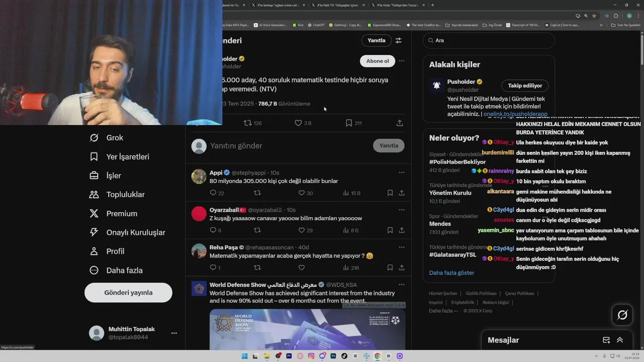Repost the Oyarzabal comment
This screenshot has height=362, width=644.
click(257, 230)
